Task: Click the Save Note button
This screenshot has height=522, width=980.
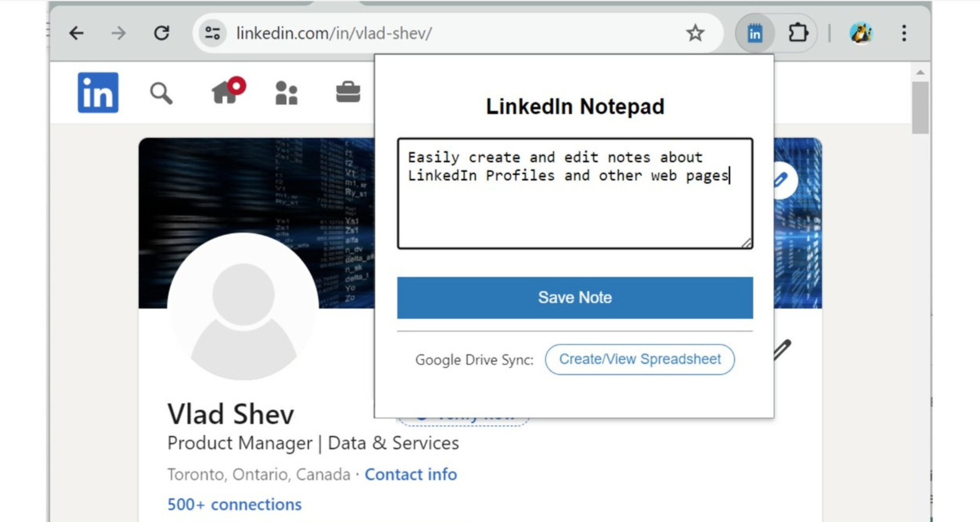Action: tap(574, 297)
